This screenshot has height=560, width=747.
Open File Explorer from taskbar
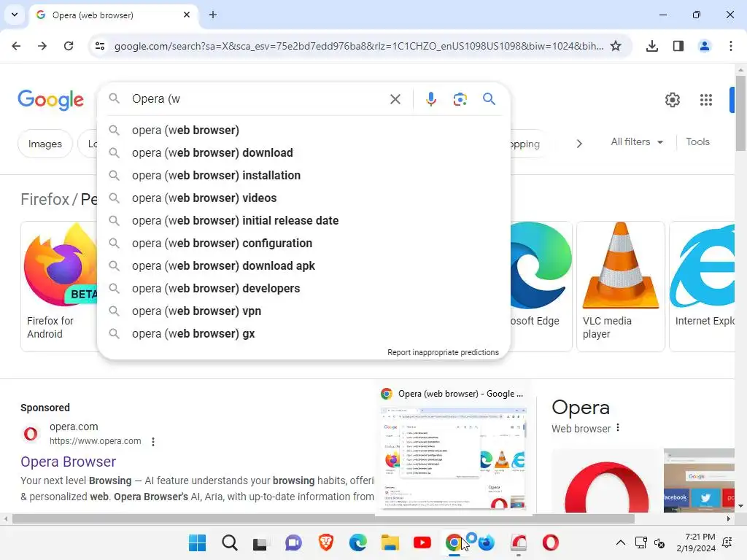coord(390,542)
